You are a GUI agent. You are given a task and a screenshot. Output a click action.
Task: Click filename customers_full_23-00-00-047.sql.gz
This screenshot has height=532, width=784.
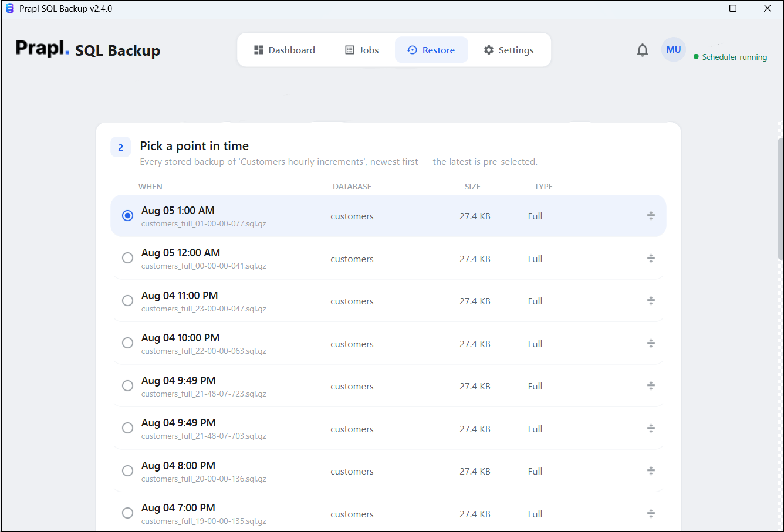(x=204, y=309)
